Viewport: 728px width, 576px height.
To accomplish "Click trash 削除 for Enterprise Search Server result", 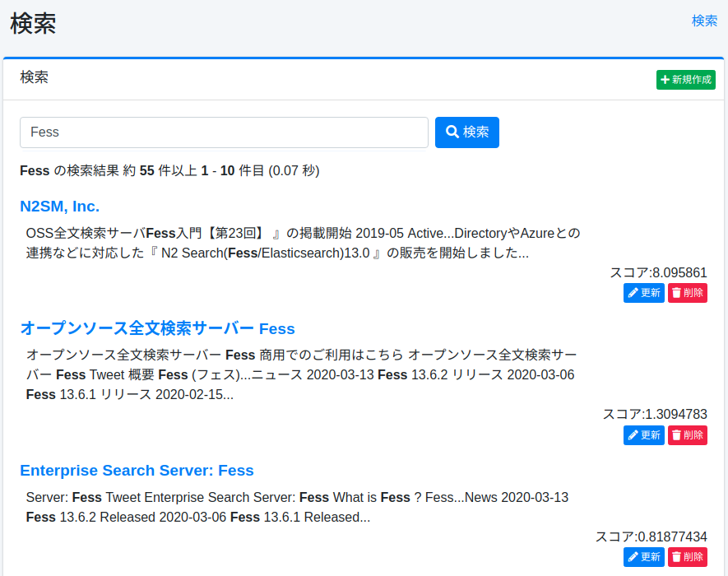I will pyautogui.click(x=687, y=557).
